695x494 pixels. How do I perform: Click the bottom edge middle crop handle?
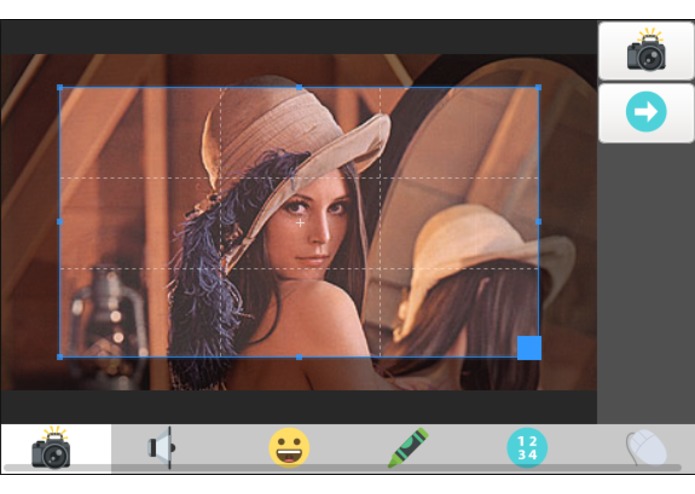(x=299, y=357)
